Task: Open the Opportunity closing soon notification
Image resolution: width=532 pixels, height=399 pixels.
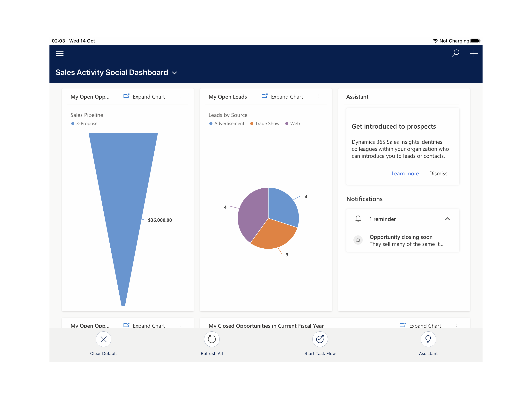Action: [402, 240]
